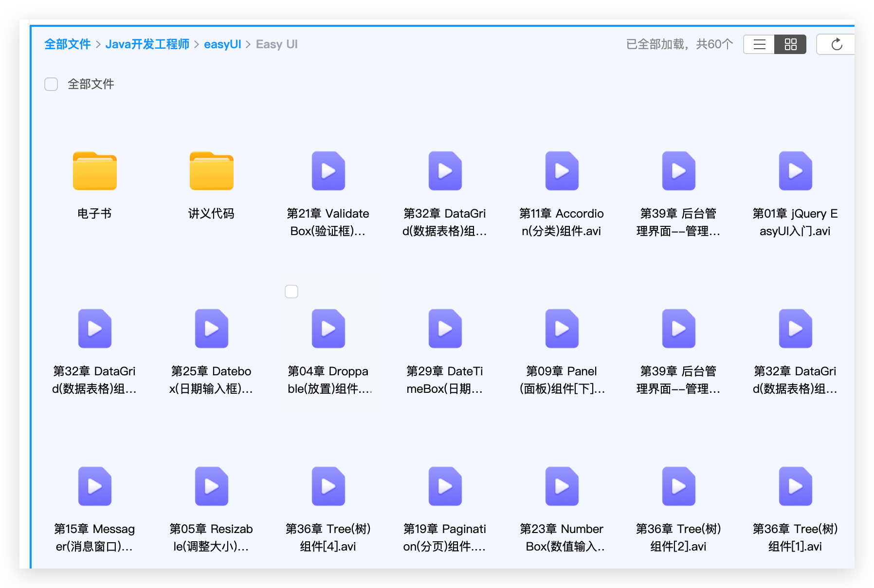Click video icon for 第29章 DateTimeBox
The height and width of the screenshot is (588, 874).
[x=445, y=329]
